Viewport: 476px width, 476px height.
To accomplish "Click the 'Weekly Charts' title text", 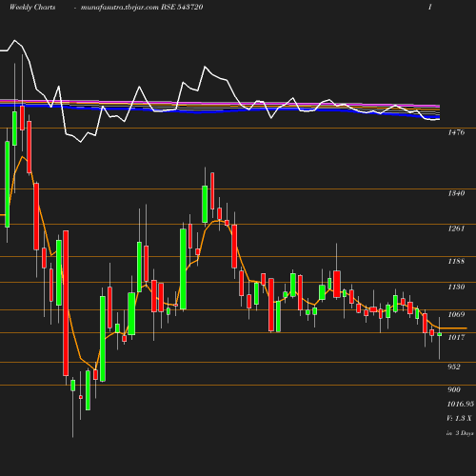I will click(32, 7).
